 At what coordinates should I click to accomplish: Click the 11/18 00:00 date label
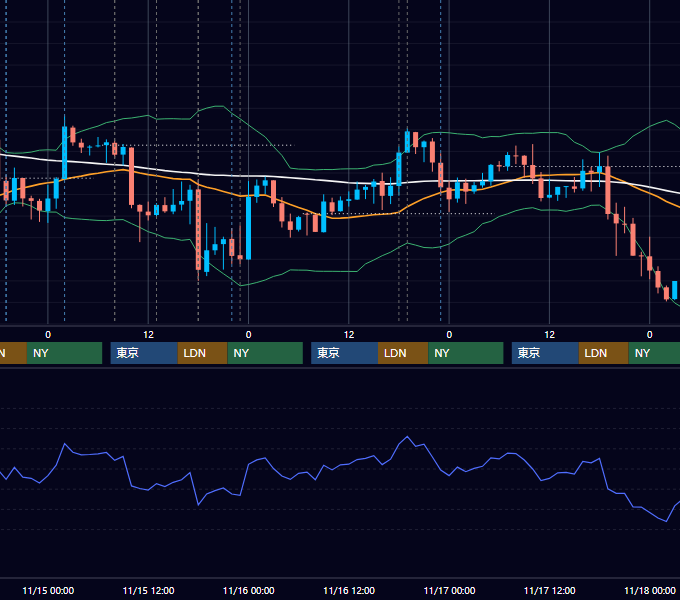point(650,590)
